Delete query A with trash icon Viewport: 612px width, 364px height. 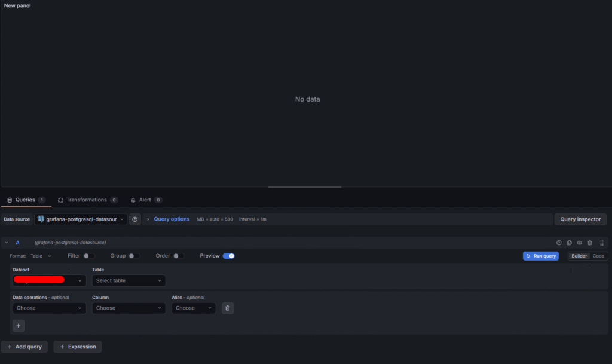pos(590,243)
